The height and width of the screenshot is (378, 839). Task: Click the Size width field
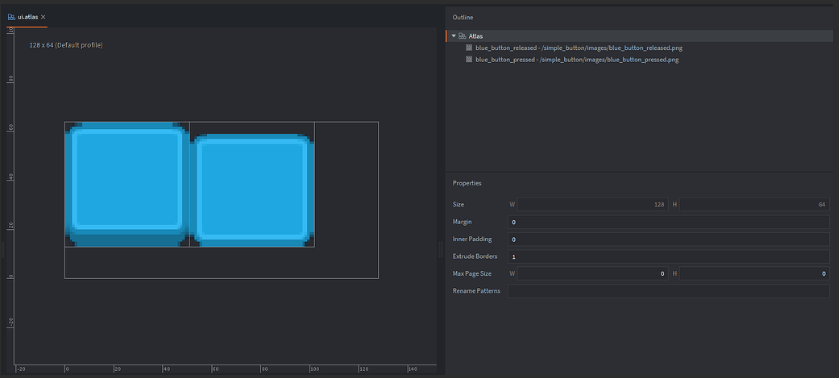click(592, 205)
